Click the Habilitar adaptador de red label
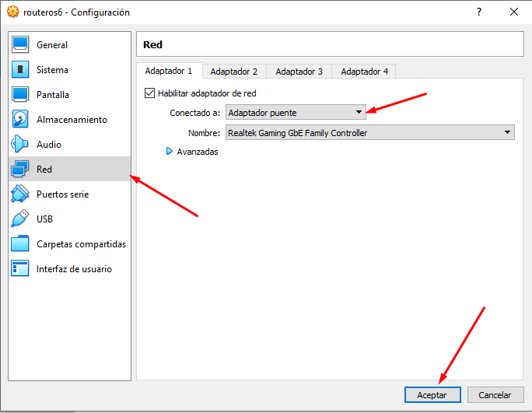Viewport: 532px width, 413px height. click(x=207, y=93)
